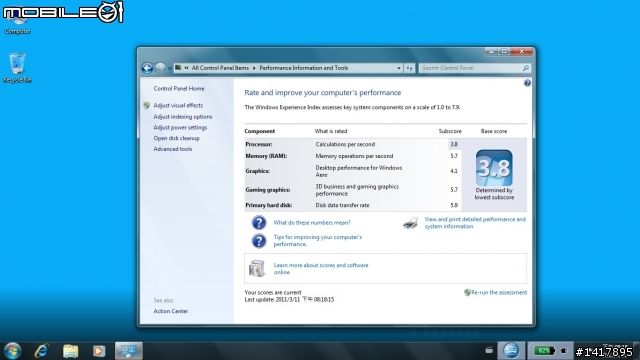
Task: Open Action Center link
Action: [171, 311]
